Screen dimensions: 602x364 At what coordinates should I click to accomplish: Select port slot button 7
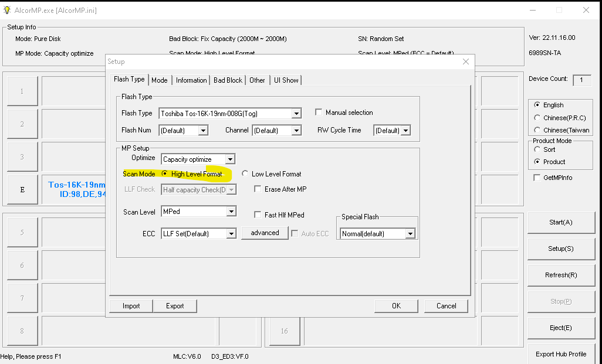[22, 298]
